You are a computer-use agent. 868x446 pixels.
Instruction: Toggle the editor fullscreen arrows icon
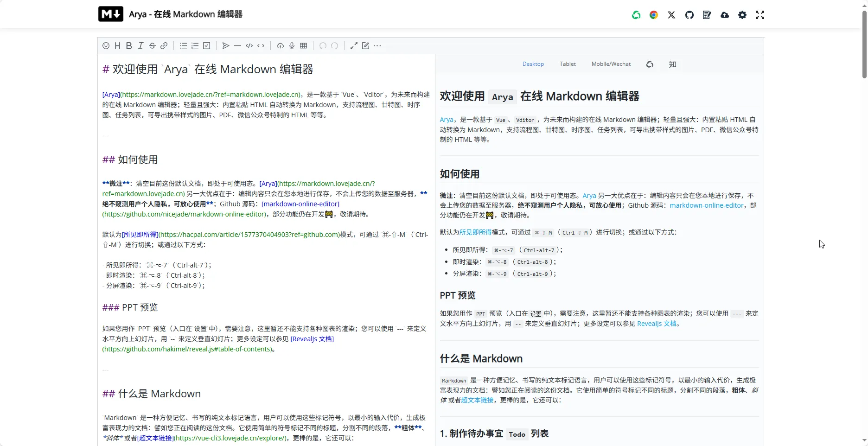click(354, 46)
